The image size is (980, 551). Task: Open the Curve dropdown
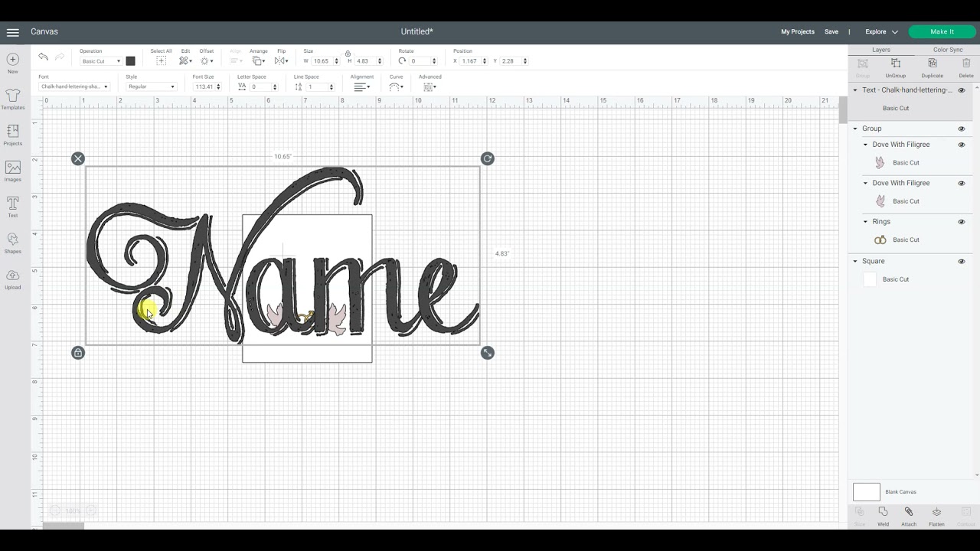pyautogui.click(x=396, y=87)
